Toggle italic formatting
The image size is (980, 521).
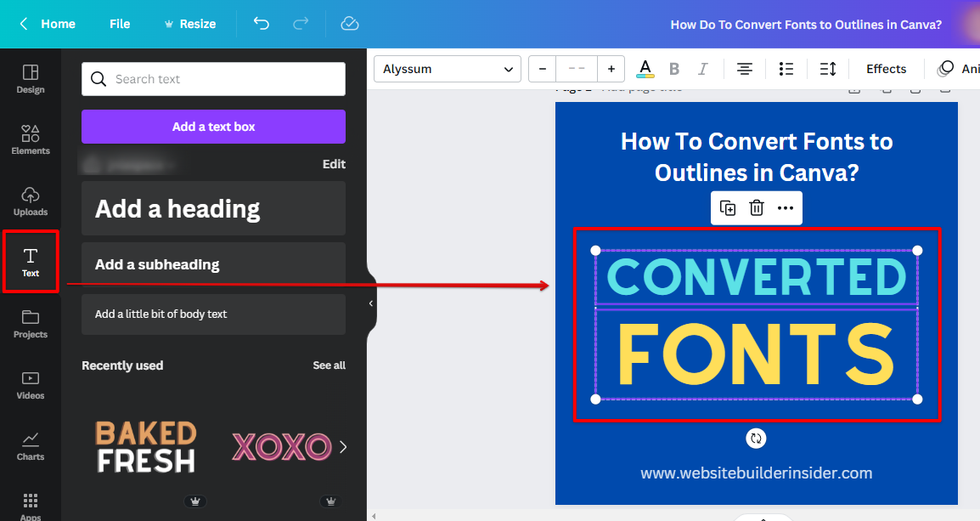702,69
